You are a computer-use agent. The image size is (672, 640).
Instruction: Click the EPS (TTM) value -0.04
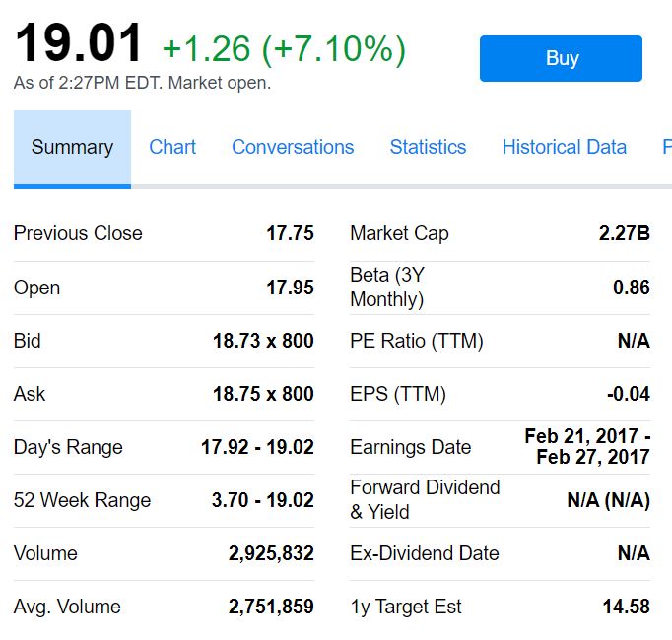[628, 394]
